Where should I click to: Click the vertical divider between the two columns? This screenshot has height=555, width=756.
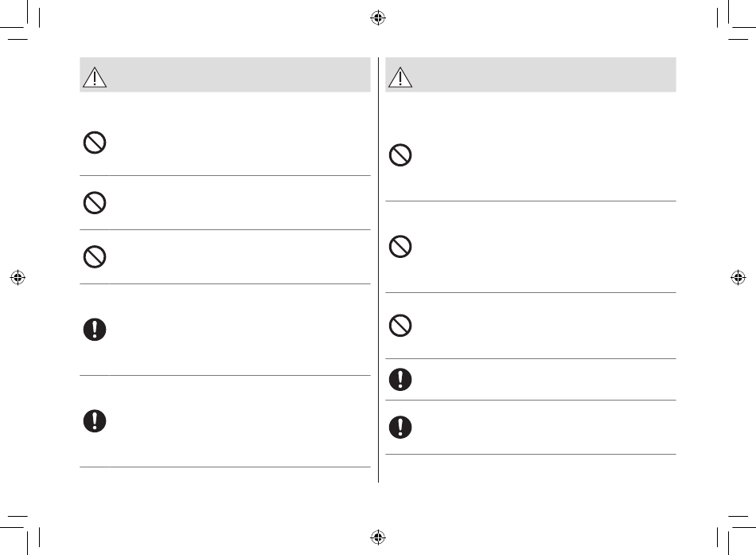pos(379,270)
